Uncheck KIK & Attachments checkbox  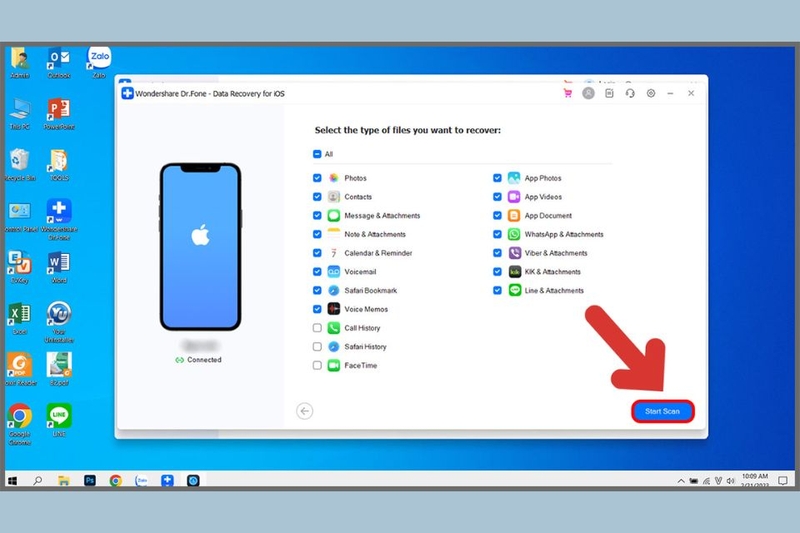497,272
